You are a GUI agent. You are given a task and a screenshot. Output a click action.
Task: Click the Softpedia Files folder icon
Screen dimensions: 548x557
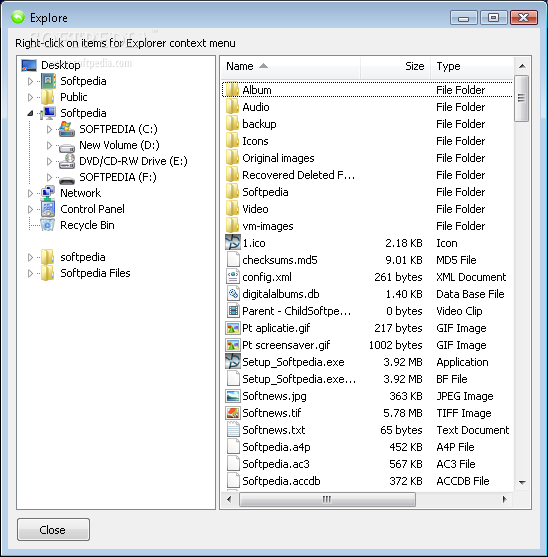[x=48, y=273]
